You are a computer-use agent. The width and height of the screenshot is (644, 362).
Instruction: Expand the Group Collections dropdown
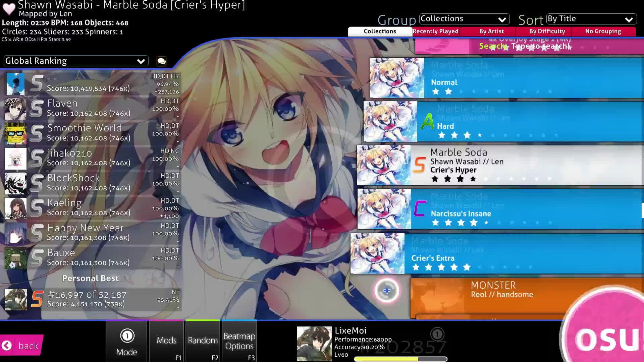(464, 19)
